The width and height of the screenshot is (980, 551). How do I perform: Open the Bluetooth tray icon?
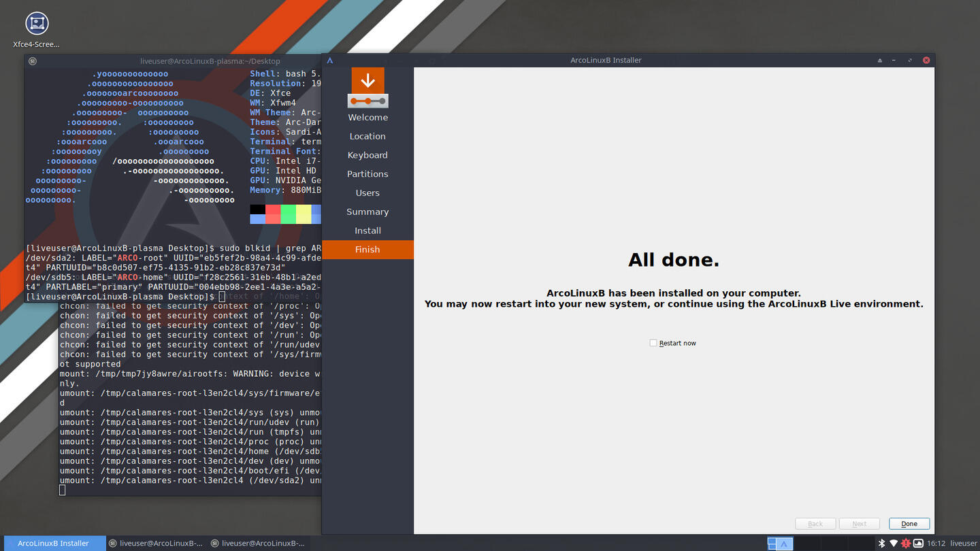[881, 543]
